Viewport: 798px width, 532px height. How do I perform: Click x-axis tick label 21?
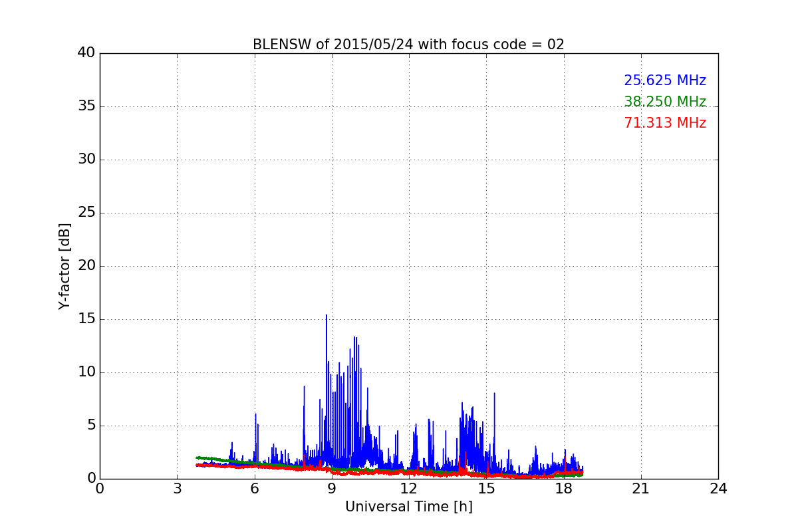[641, 489]
